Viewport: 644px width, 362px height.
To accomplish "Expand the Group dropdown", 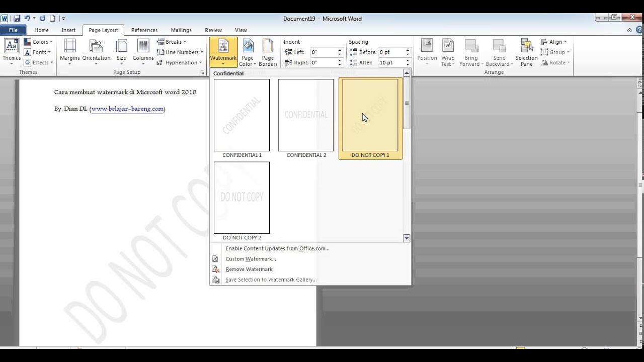I will (x=555, y=52).
